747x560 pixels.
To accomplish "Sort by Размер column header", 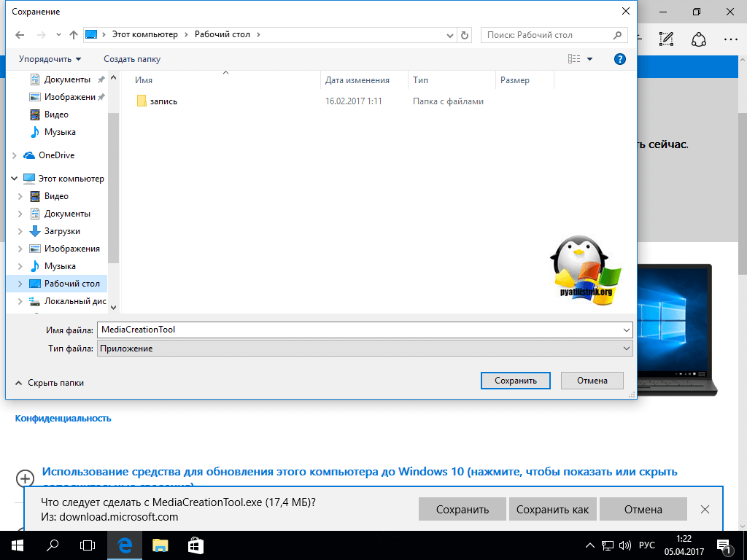I will [x=514, y=80].
